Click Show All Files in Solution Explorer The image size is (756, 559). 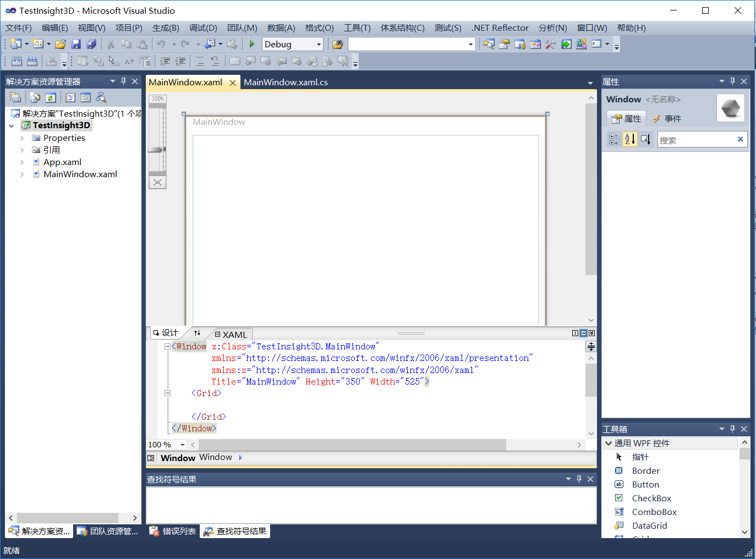coord(35,97)
